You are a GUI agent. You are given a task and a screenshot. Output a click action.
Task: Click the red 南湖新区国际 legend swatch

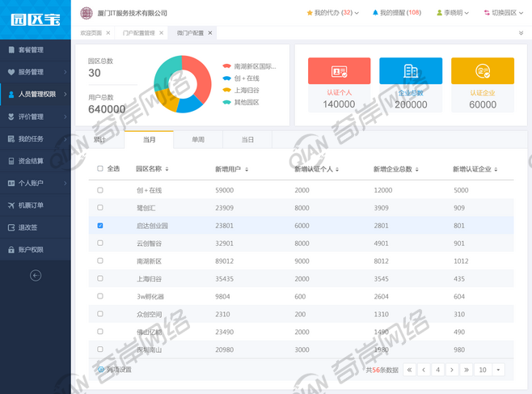pyautogui.click(x=227, y=66)
